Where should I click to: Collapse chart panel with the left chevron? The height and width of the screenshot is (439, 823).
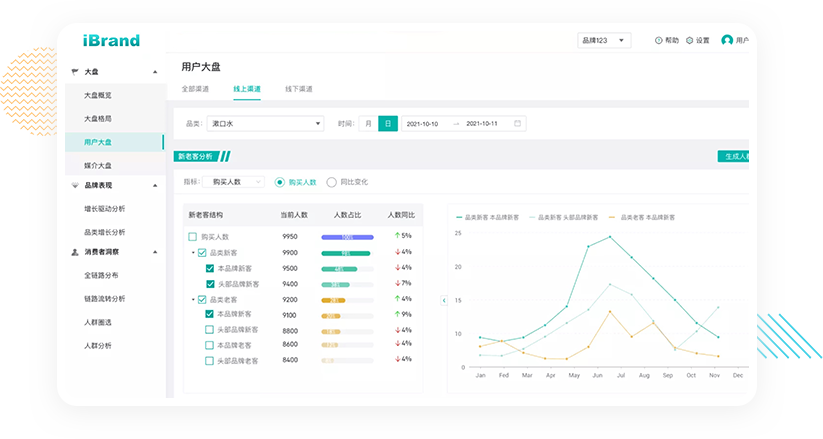(x=444, y=300)
